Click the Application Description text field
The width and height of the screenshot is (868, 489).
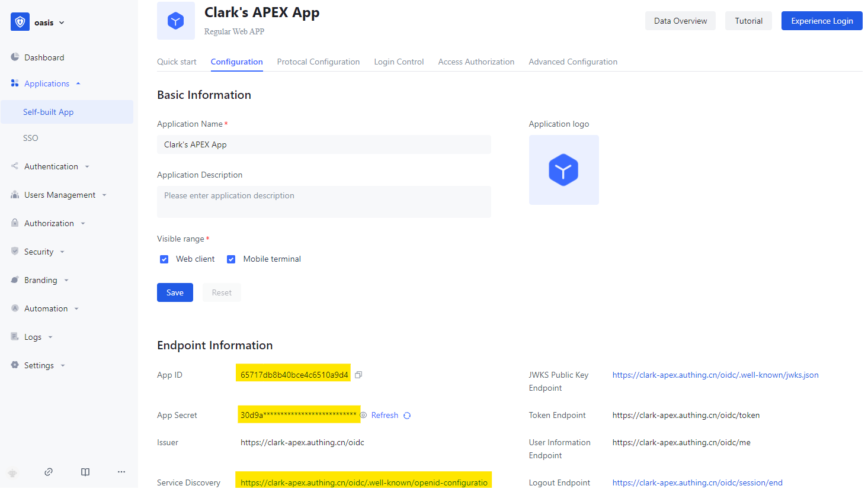point(324,202)
